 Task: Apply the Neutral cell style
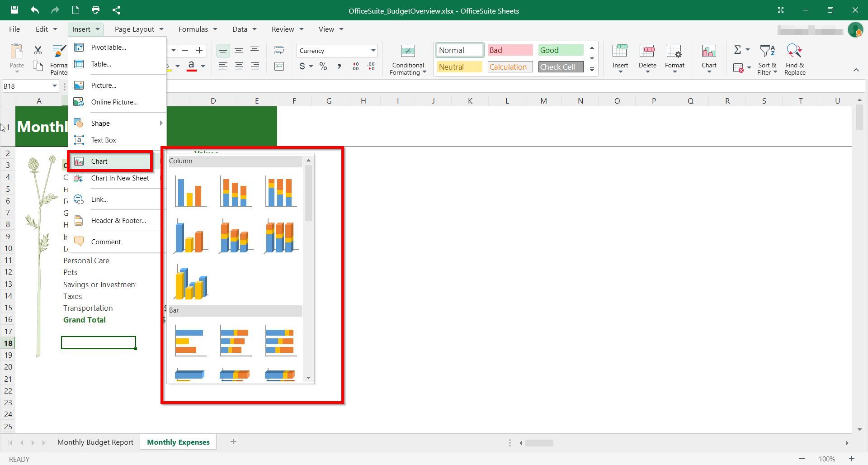click(459, 67)
